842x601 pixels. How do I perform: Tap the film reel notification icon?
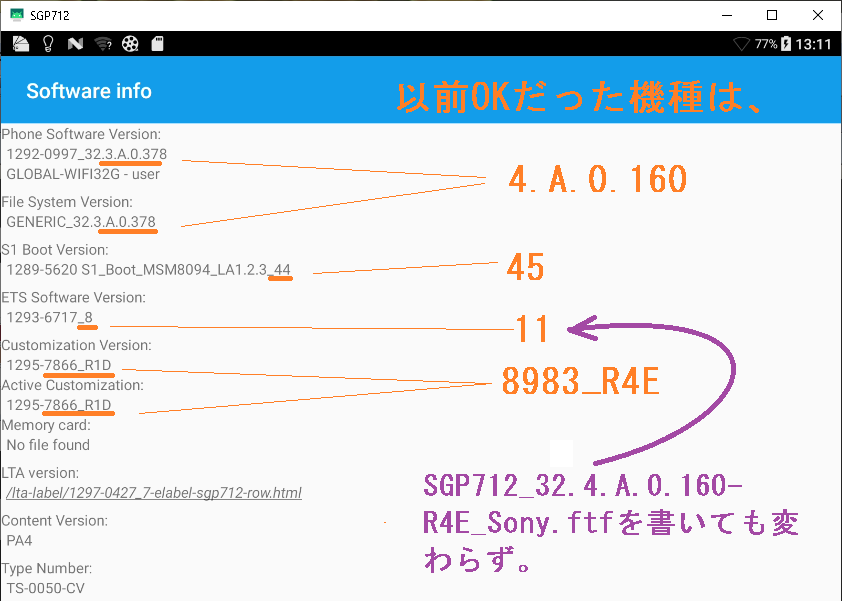(x=130, y=44)
